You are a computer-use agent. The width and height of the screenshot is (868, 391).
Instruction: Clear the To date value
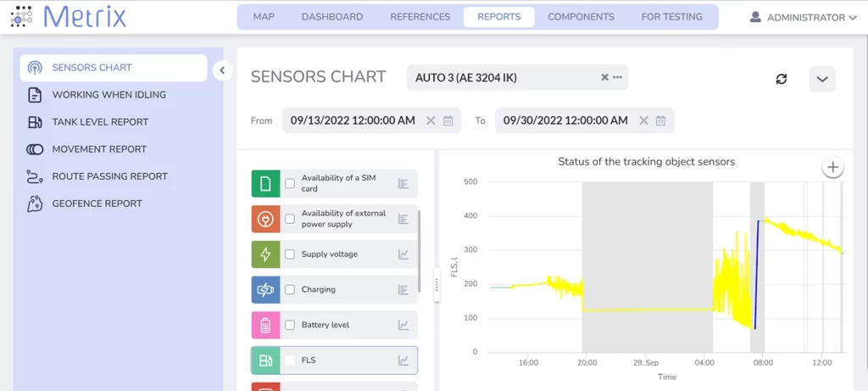pos(643,120)
